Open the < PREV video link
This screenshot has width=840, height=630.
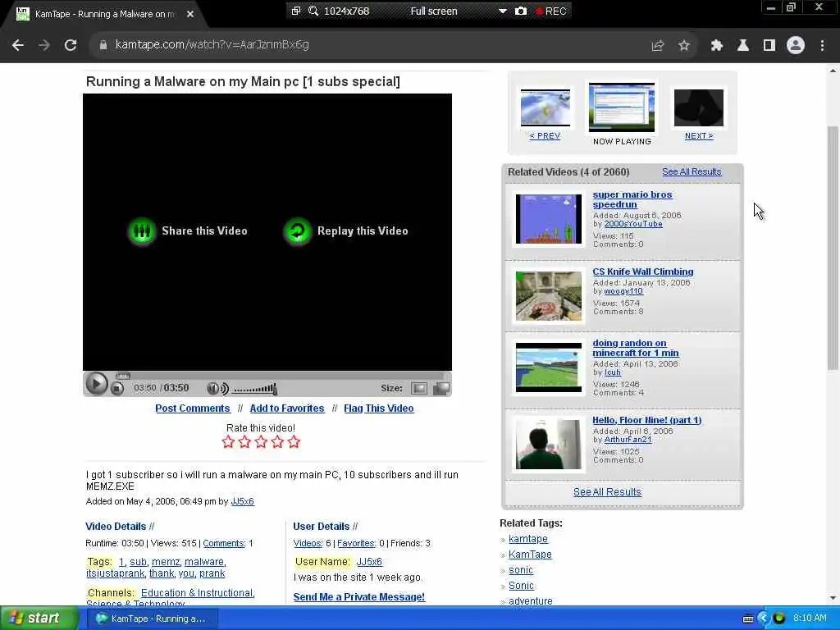(x=545, y=136)
